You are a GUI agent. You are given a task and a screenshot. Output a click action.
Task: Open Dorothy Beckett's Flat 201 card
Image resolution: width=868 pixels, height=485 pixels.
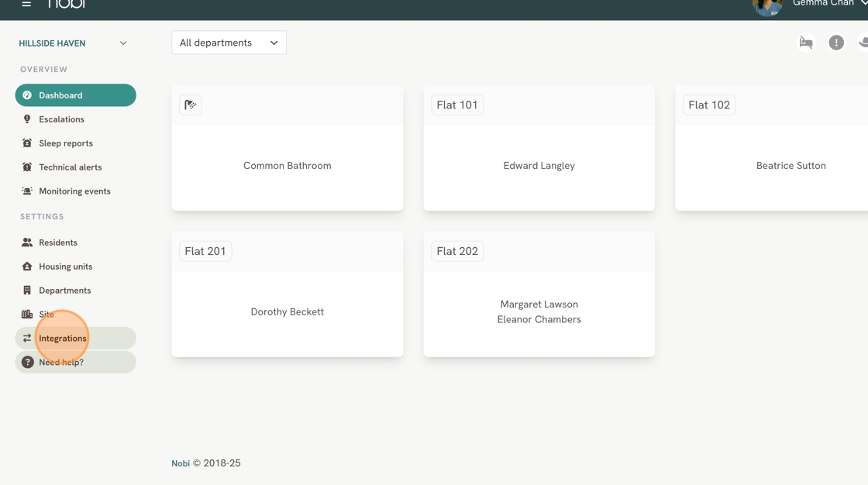287,311
